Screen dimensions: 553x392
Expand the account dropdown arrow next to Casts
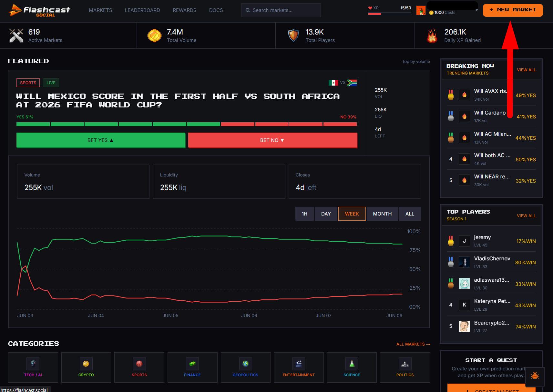[476, 11]
